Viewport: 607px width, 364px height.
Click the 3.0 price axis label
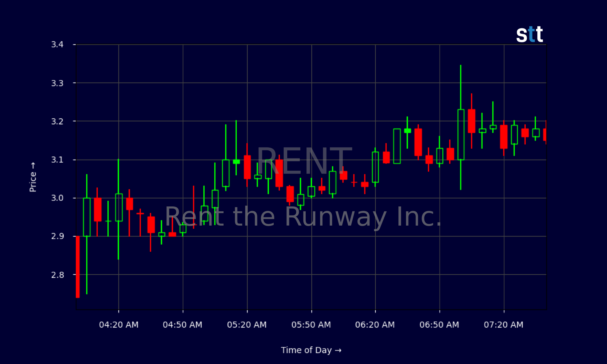coord(57,198)
